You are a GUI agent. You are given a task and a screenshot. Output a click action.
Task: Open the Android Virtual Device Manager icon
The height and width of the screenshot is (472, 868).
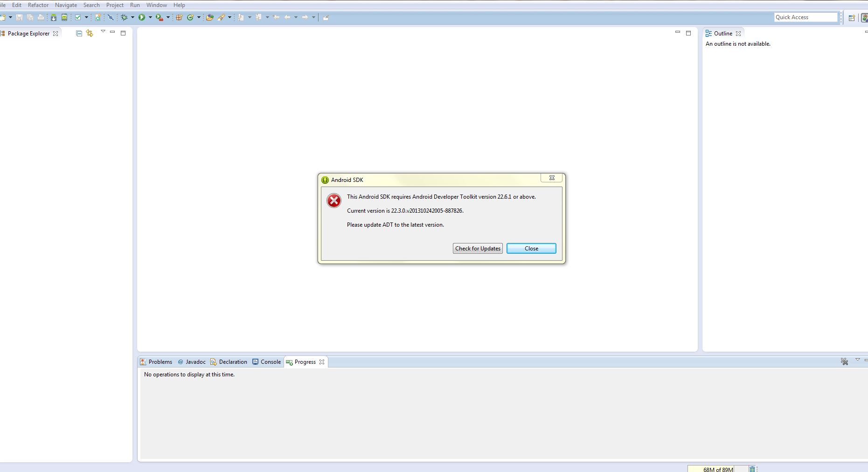coord(64,17)
